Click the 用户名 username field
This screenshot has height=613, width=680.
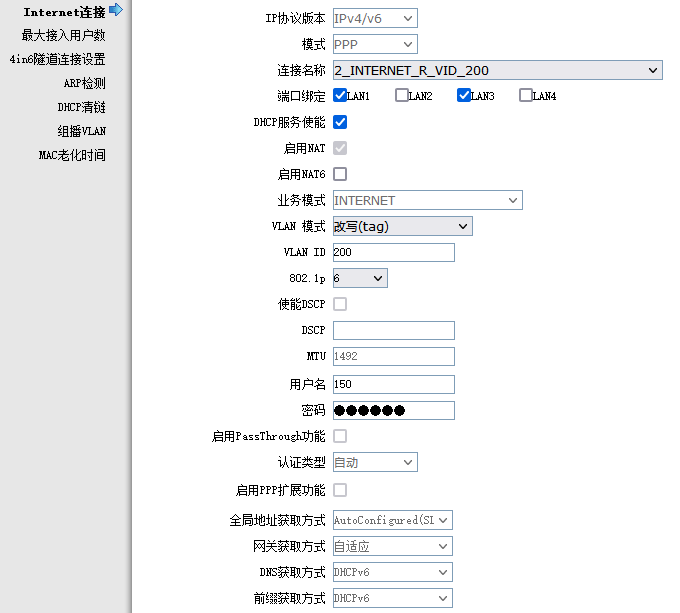click(x=393, y=384)
